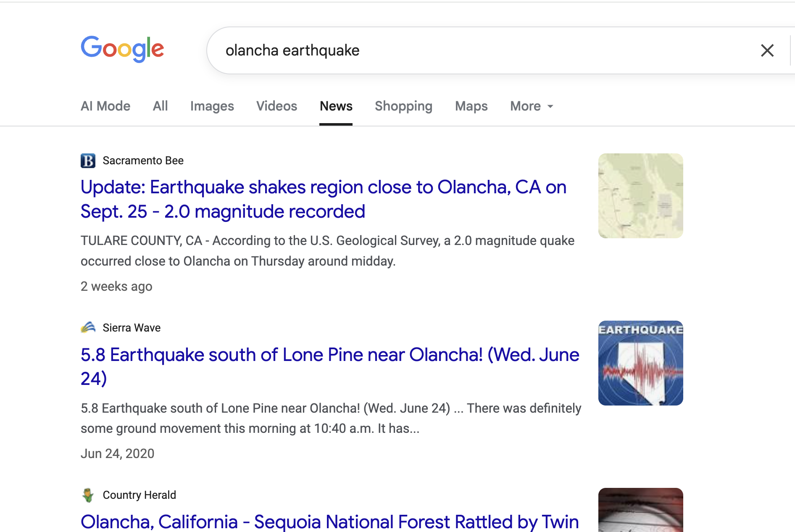
Task: Open the Videos tab
Action: point(276,106)
